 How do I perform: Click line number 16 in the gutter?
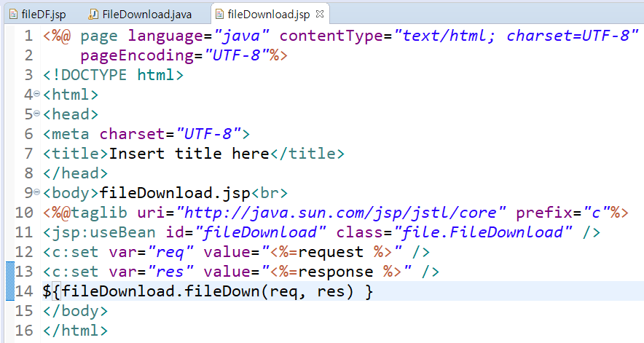pos(24,331)
